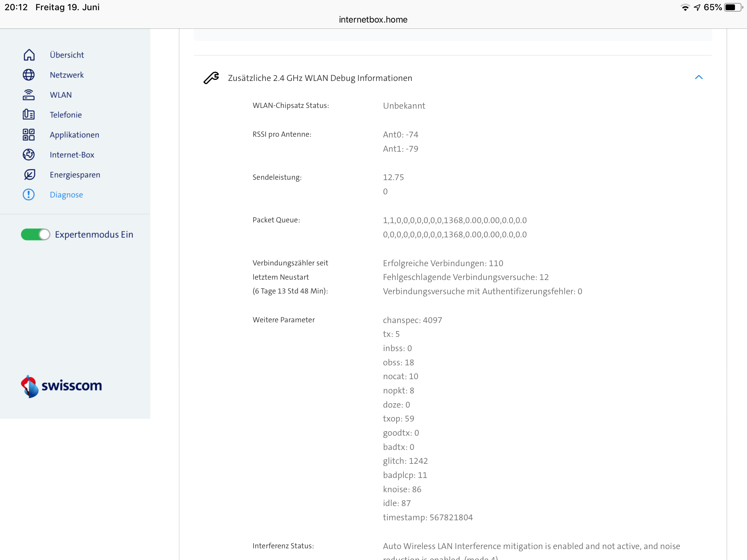Open the Energiesparen menu label
747x560 pixels.
75,175
